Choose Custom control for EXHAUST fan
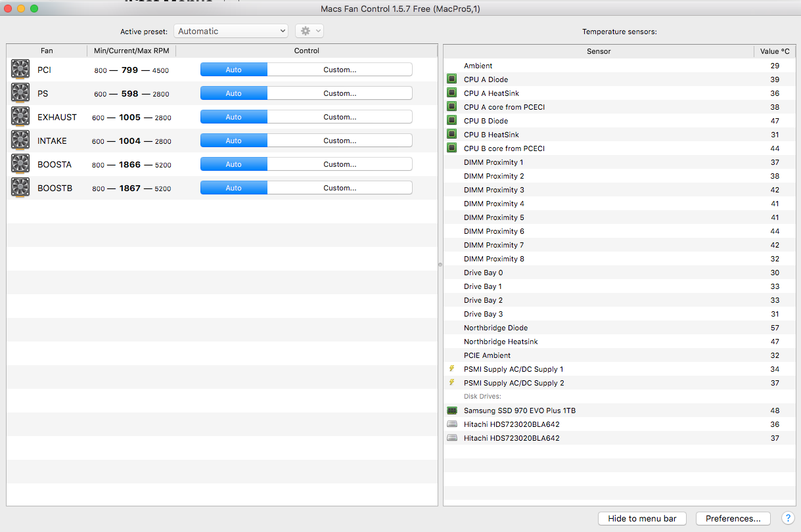801x532 pixels. coord(340,117)
